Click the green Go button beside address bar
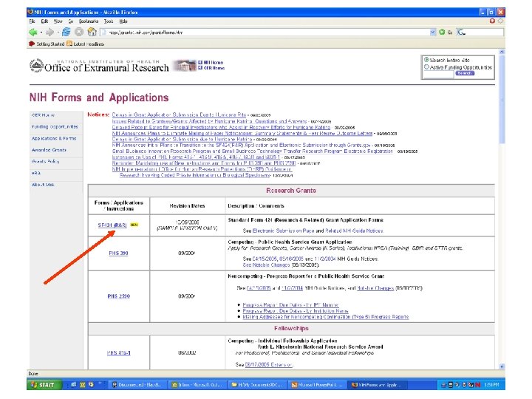The width and height of the screenshot is (532, 399). pyautogui.click(x=442, y=33)
